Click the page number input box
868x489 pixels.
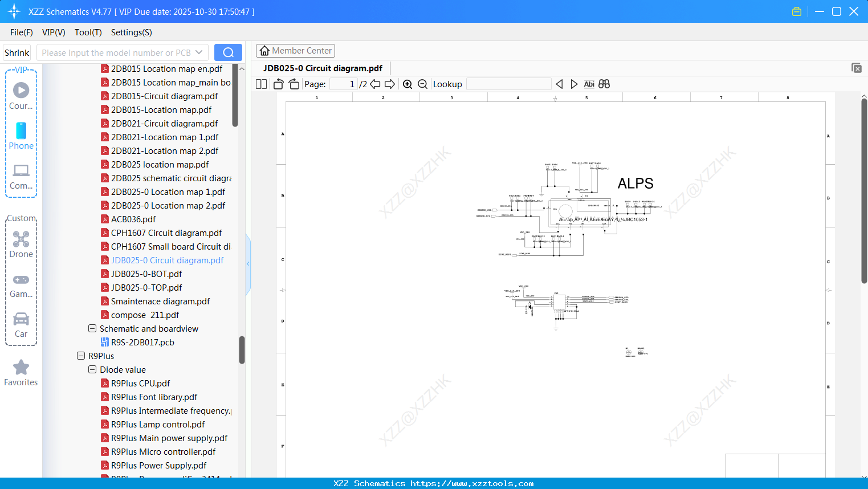343,84
